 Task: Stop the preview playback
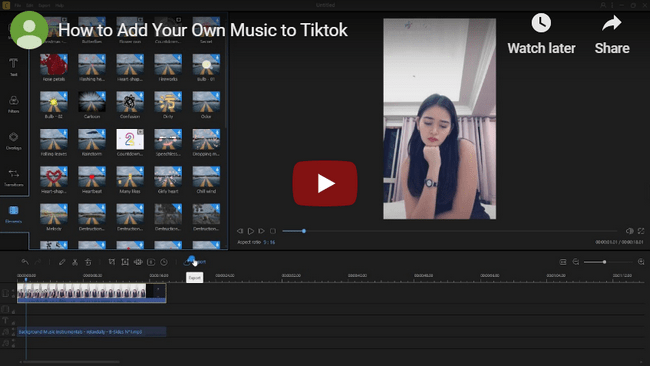(272, 231)
